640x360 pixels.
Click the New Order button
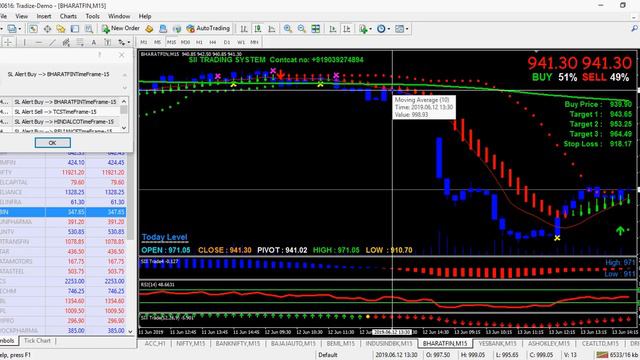coord(121,29)
